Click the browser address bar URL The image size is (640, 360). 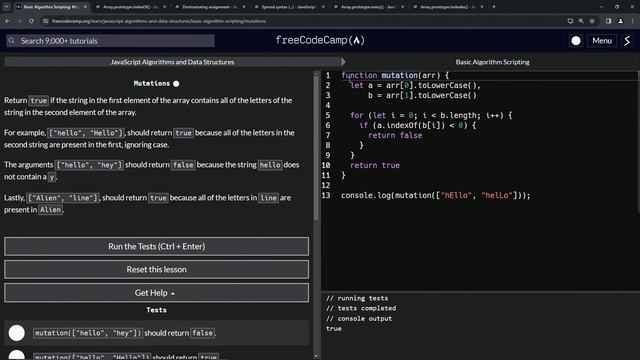(x=159, y=21)
